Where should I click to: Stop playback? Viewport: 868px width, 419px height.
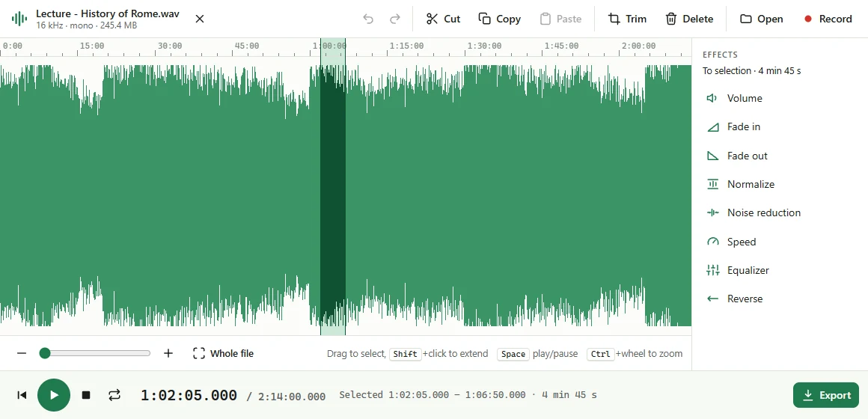pyautogui.click(x=86, y=394)
